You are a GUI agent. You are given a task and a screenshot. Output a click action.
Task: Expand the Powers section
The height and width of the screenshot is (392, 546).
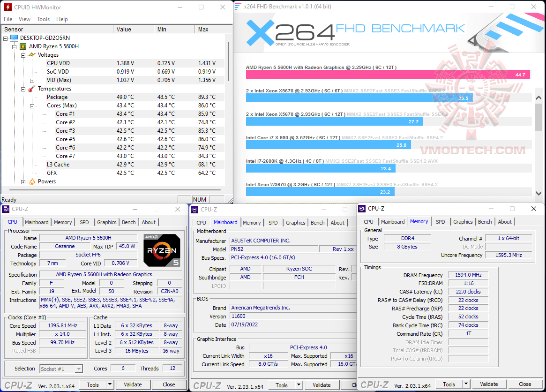tap(23, 182)
